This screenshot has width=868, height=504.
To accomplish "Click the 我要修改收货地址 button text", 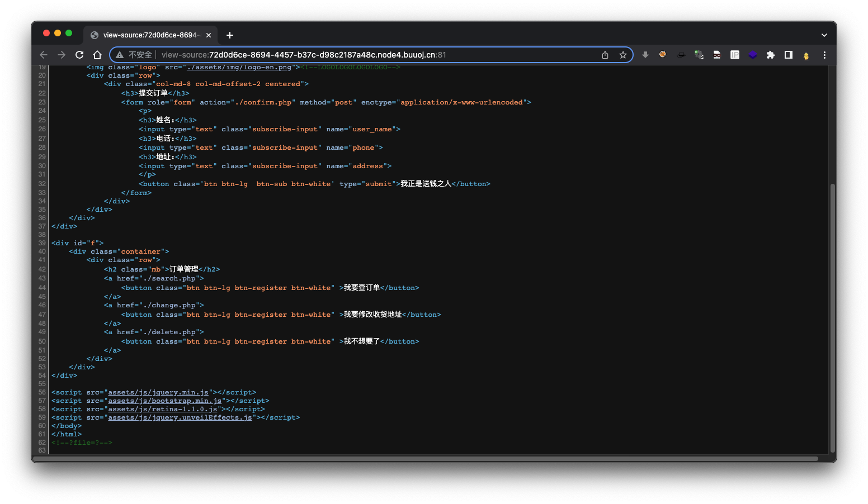I will click(x=373, y=315).
